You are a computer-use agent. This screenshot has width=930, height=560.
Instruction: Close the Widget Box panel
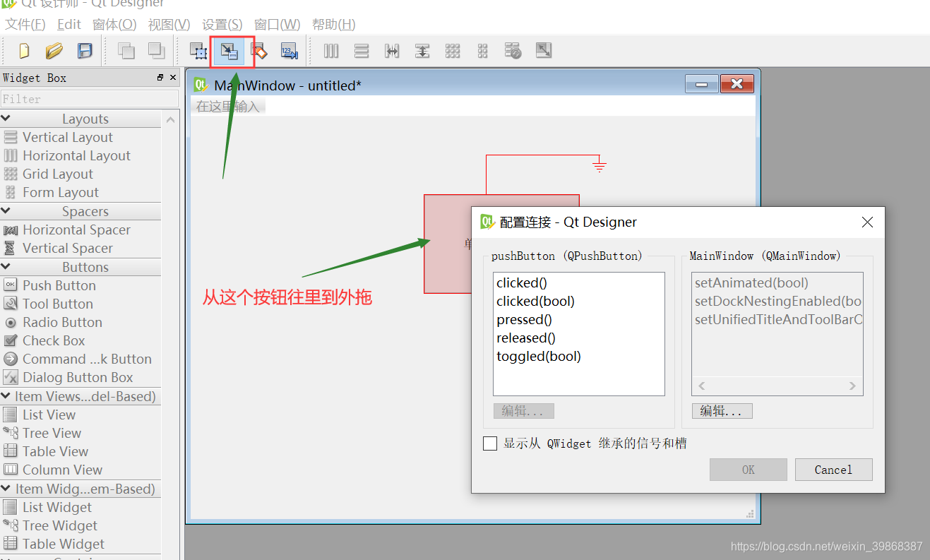(x=172, y=78)
